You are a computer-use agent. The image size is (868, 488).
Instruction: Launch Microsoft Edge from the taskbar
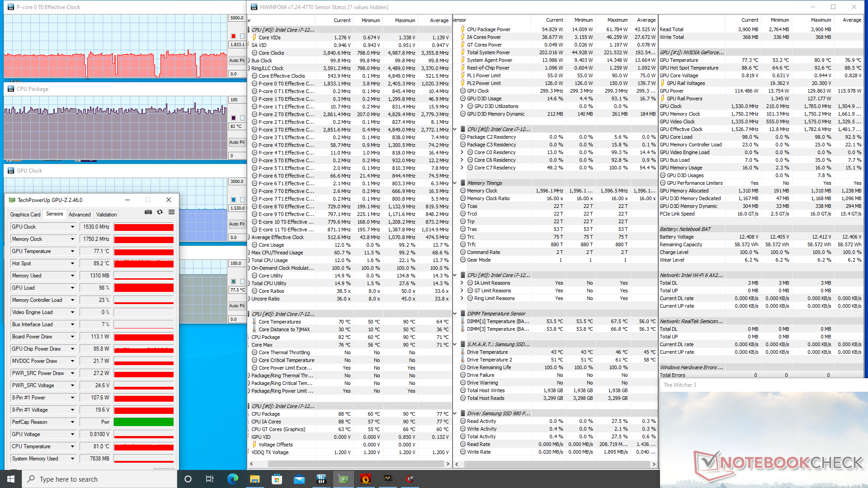click(233, 479)
